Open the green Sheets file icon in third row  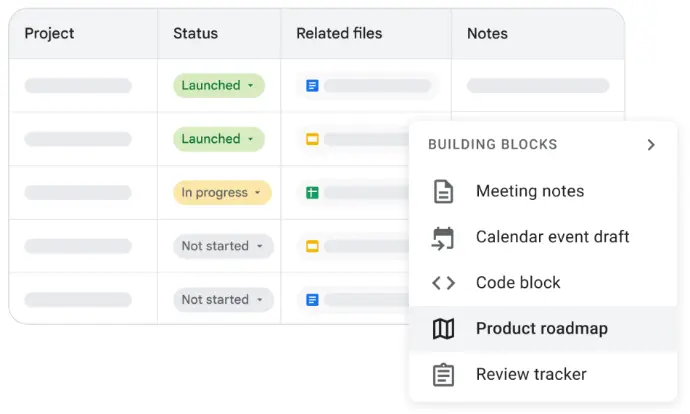point(312,192)
